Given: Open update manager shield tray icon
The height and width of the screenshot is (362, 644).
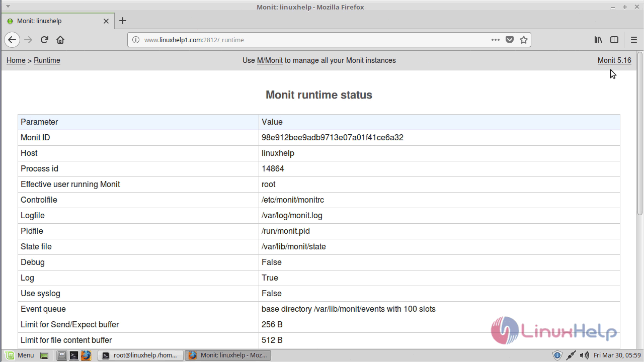Looking at the screenshot, I should pyautogui.click(x=557, y=355).
